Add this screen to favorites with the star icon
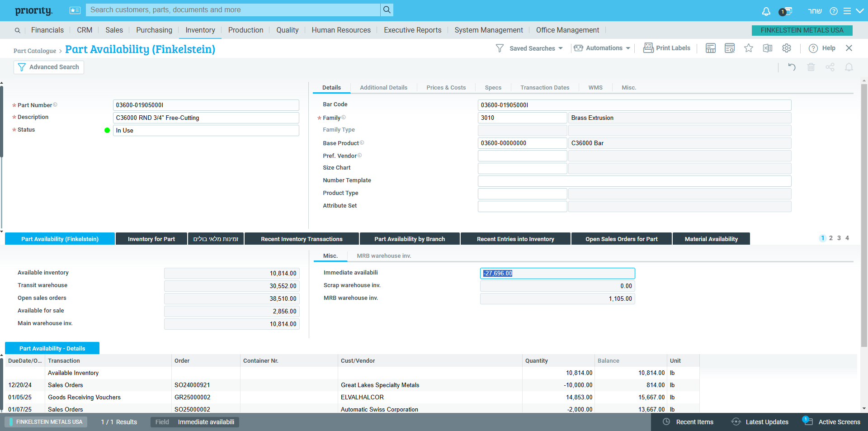Screen dimensions: 868x431 [x=749, y=48]
